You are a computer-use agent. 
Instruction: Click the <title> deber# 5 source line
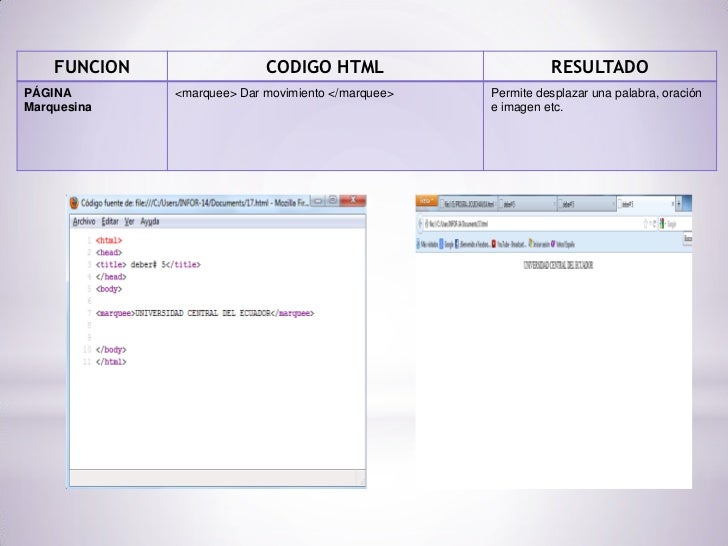[x=148, y=265]
